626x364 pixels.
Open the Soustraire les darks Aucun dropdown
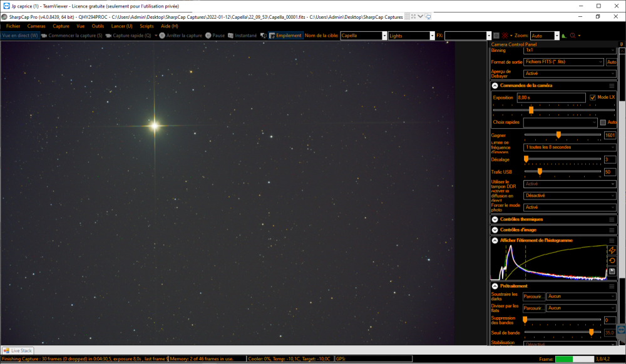coord(582,296)
